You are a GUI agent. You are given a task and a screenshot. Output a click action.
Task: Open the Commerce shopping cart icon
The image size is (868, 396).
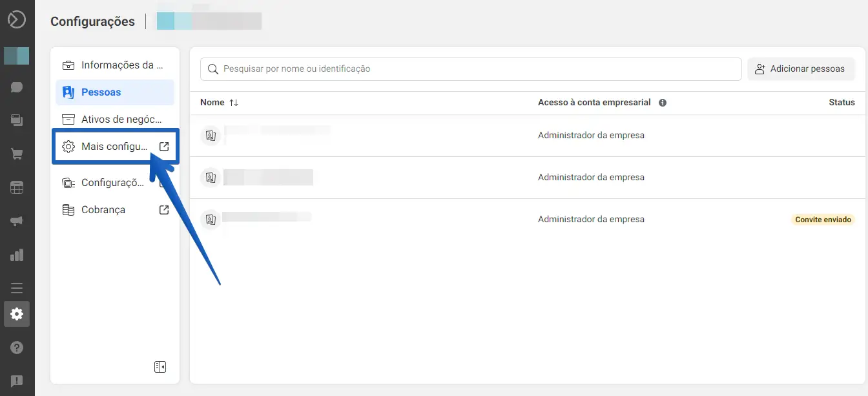coord(17,154)
